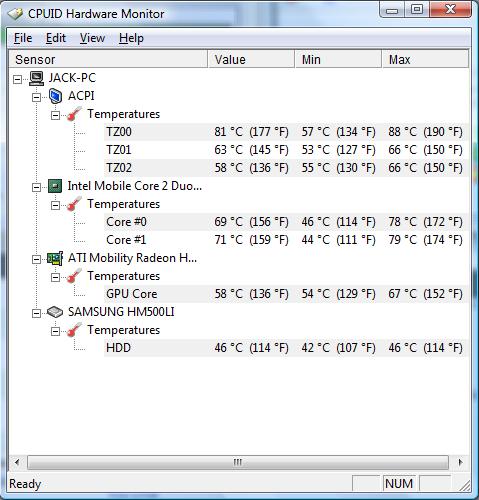Open the File menu

click(23, 38)
